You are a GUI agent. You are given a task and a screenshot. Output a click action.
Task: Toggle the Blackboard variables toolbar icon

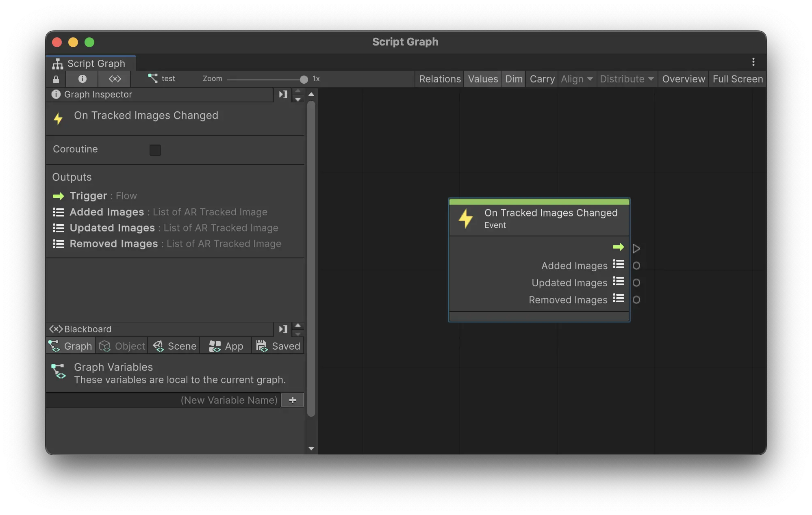pyautogui.click(x=115, y=79)
